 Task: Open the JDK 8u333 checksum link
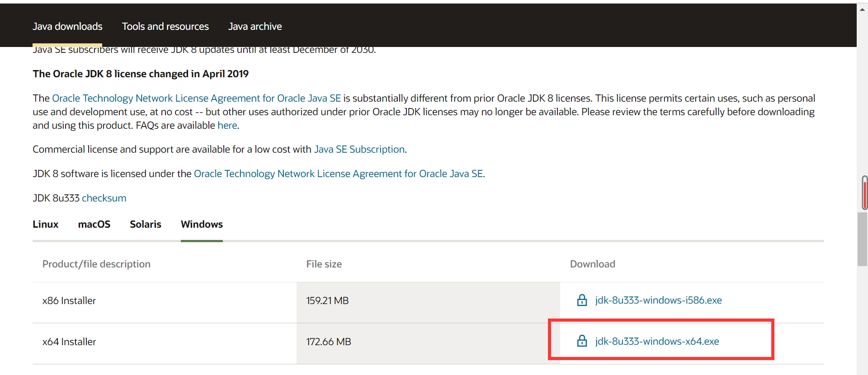pos(104,198)
